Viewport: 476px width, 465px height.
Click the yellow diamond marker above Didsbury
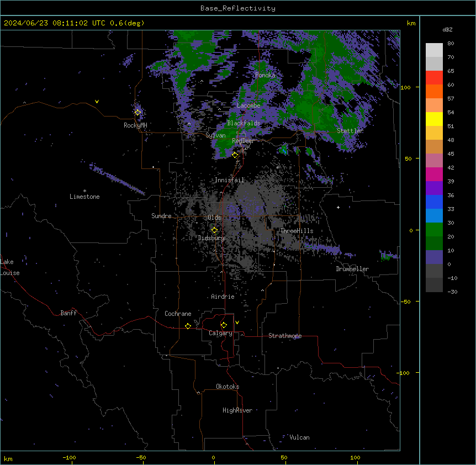(214, 230)
